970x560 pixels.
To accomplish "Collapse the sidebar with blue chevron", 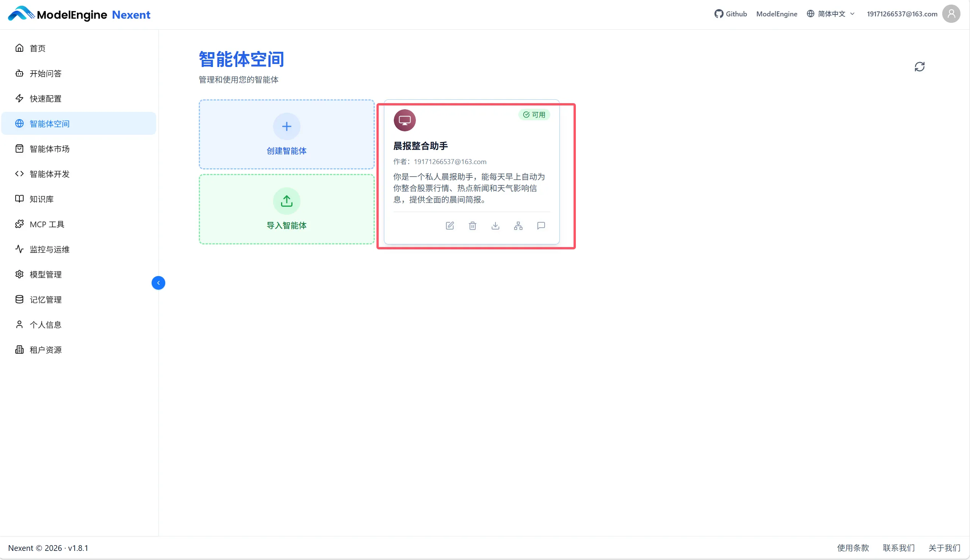I will click(x=158, y=283).
